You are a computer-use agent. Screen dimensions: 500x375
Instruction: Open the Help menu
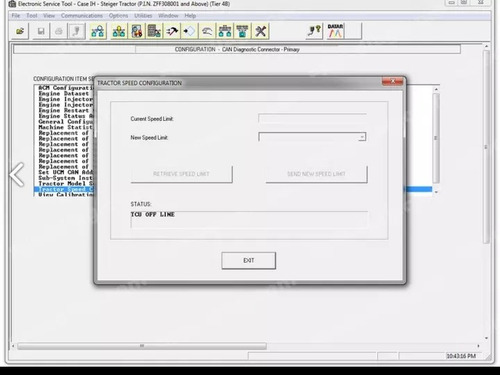[190, 16]
